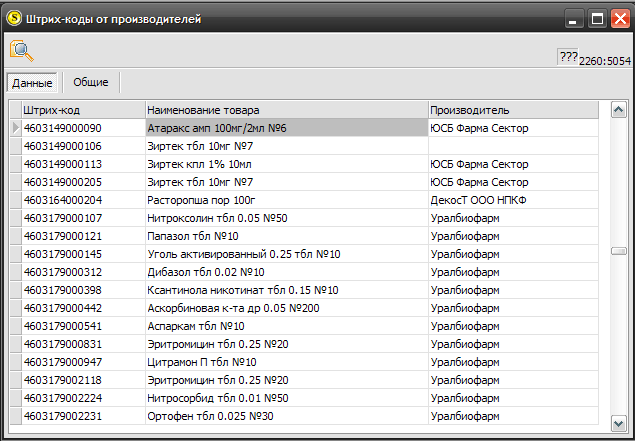Screen dimensions: 635x441
Task: Select Папазол тбл №10 cell
Action: (x=287, y=236)
